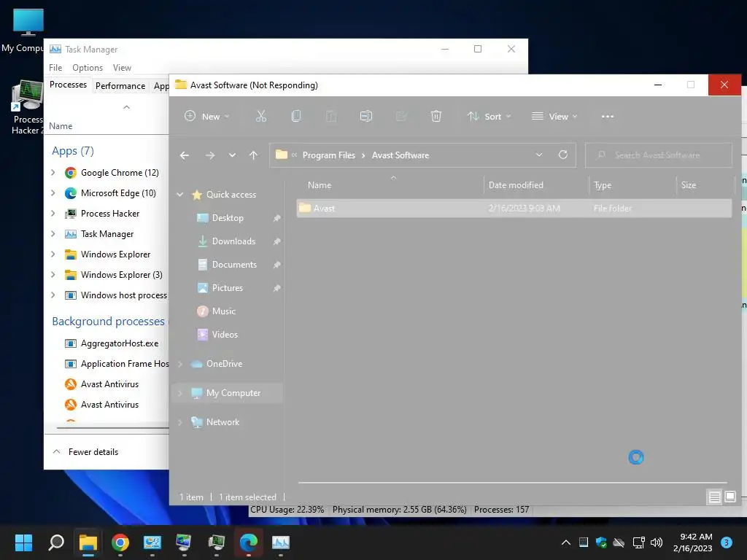The width and height of the screenshot is (747, 560).
Task: Open Task Manager View menu
Action: point(122,68)
